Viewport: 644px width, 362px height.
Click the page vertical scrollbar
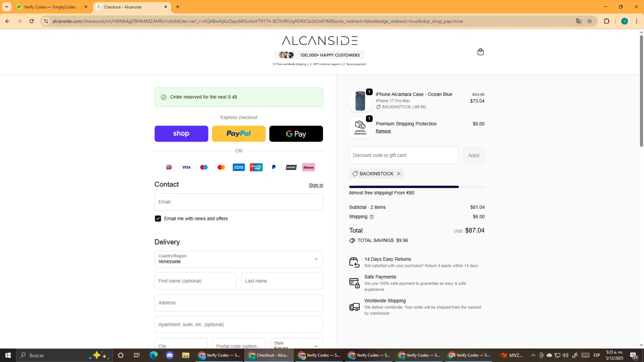(x=641, y=91)
